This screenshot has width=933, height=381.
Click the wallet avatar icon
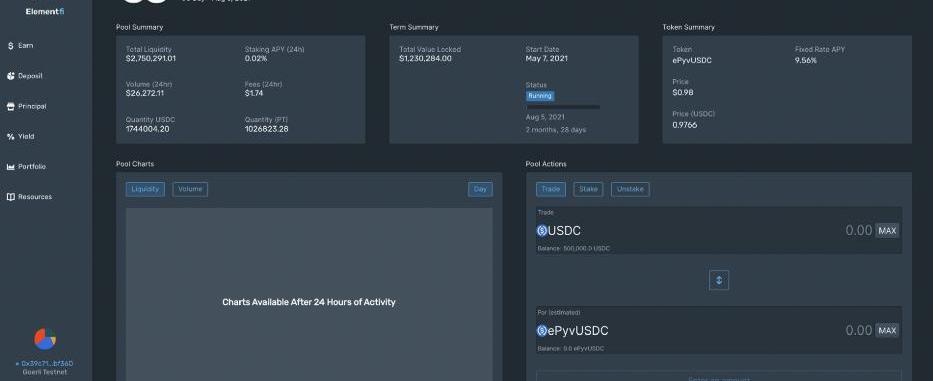click(x=45, y=339)
